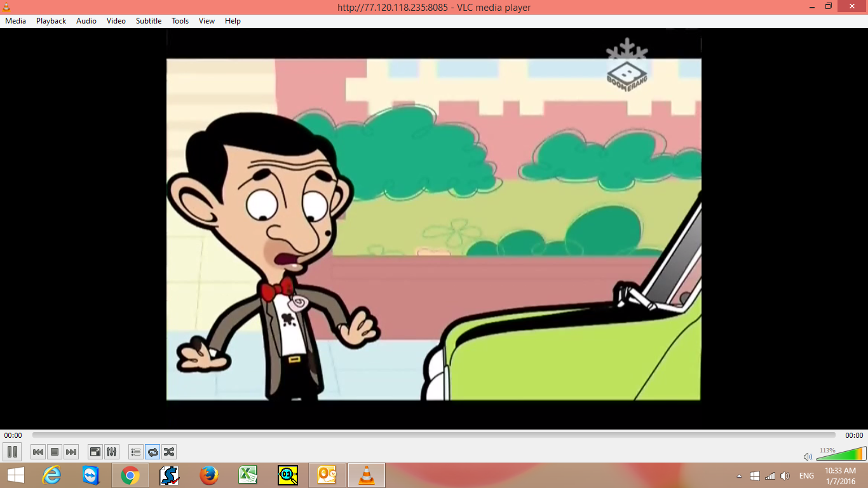Screen dimensions: 868x488
Task: Stop playback using the stop button
Action: click(x=55, y=452)
